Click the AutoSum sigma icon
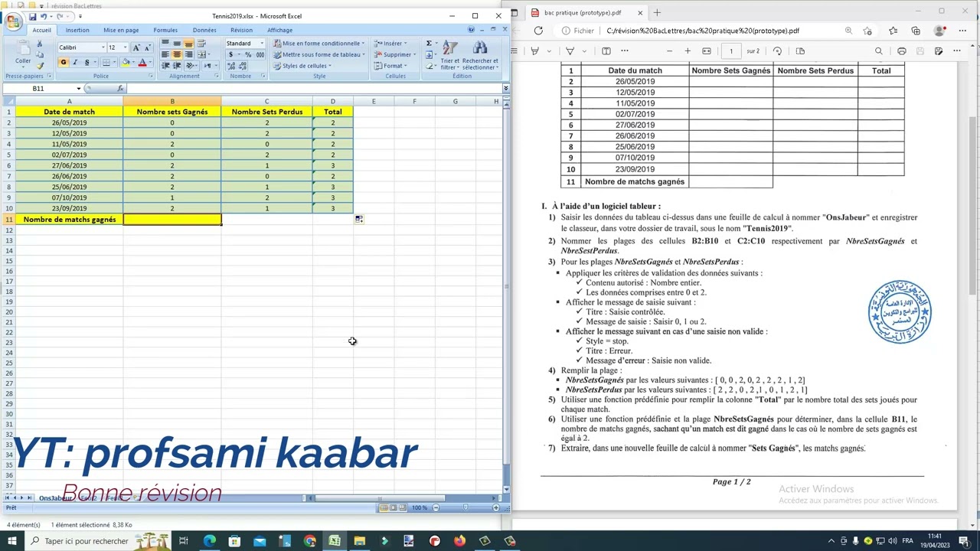Image resolution: width=980 pixels, height=551 pixels. click(x=429, y=44)
